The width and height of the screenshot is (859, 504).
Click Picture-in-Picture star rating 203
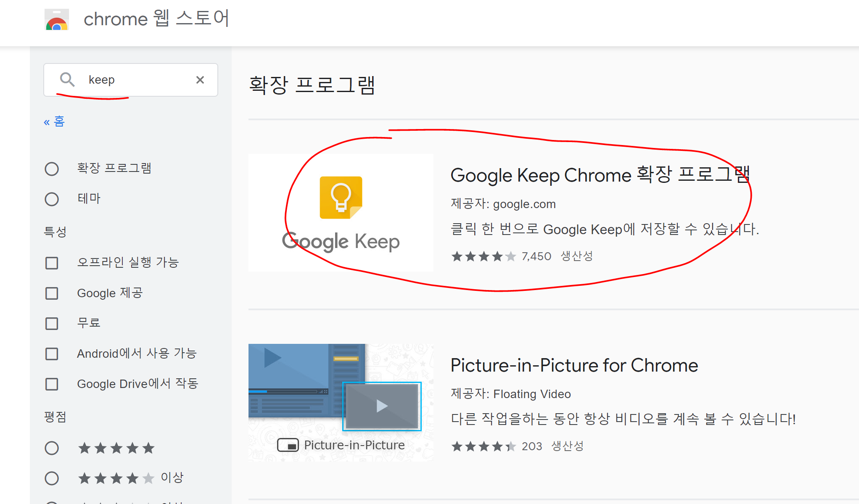(483, 446)
